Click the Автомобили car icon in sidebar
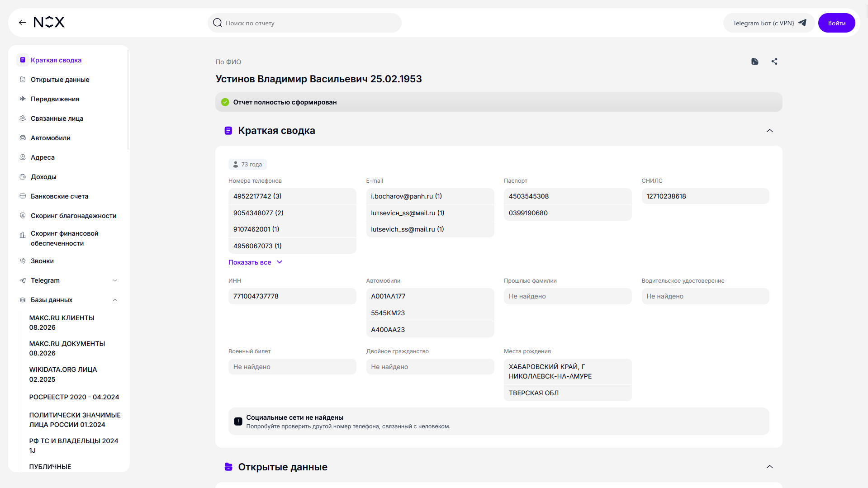868x488 pixels. [23, 138]
